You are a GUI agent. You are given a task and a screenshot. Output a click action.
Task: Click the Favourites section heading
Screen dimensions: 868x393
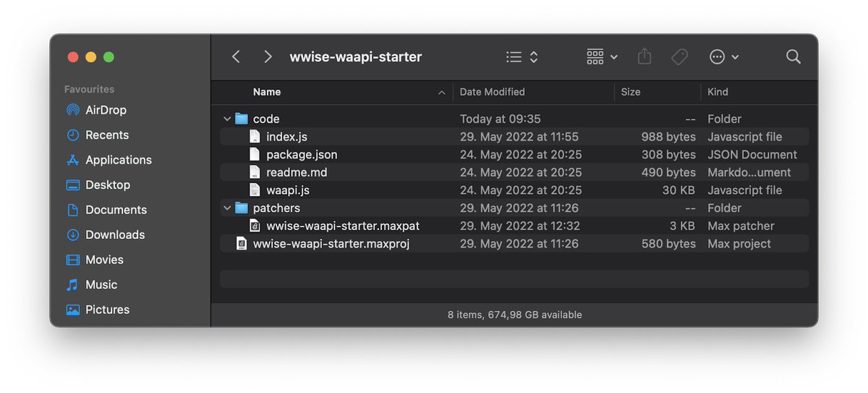[x=89, y=89]
